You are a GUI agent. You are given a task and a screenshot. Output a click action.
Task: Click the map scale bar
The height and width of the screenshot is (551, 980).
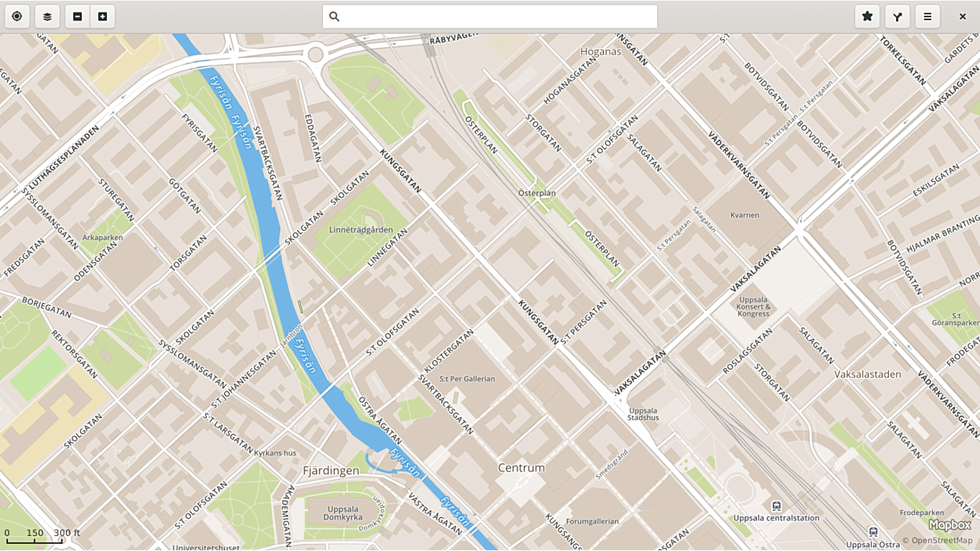35,538
